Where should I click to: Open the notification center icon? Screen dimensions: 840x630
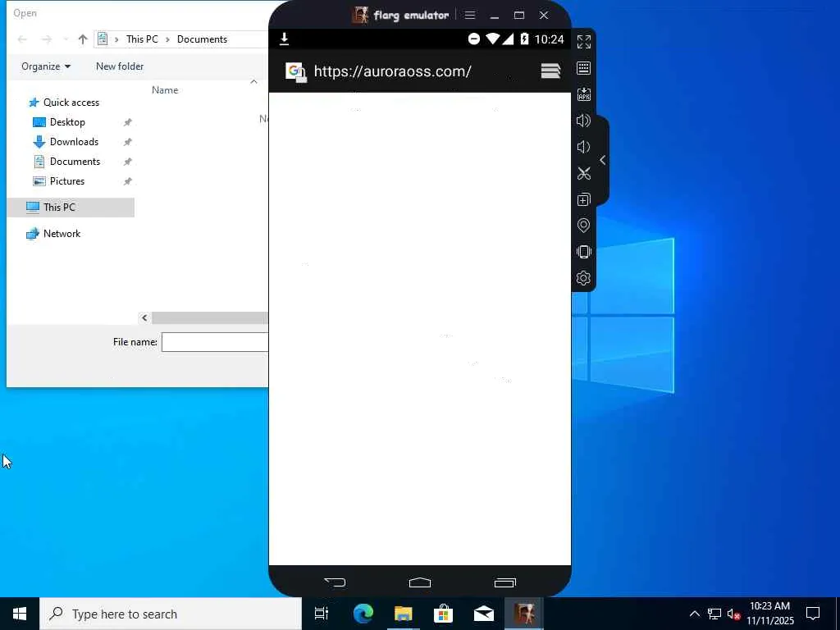coord(813,614)
